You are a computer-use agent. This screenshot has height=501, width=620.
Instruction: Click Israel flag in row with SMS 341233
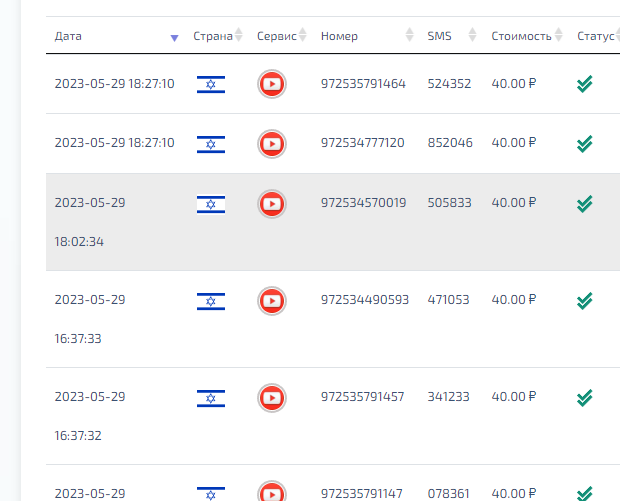(211, 397)
